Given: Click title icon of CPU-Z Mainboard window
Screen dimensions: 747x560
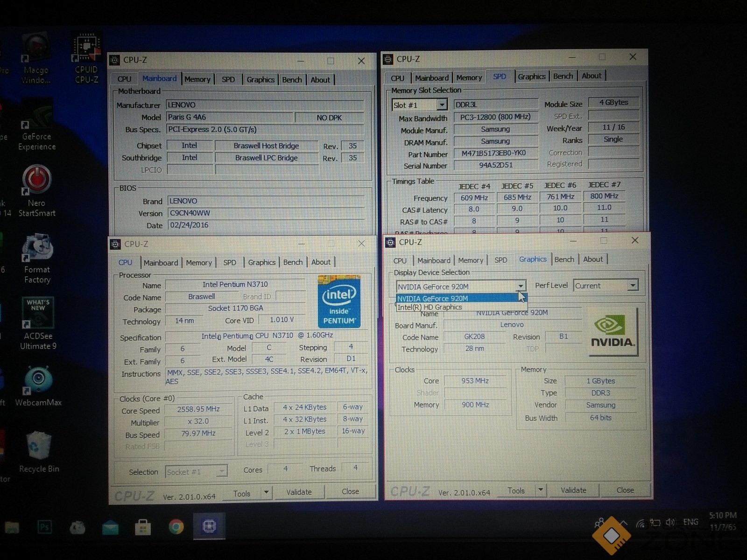Looking at the screenshot, I should coord(114,60).
